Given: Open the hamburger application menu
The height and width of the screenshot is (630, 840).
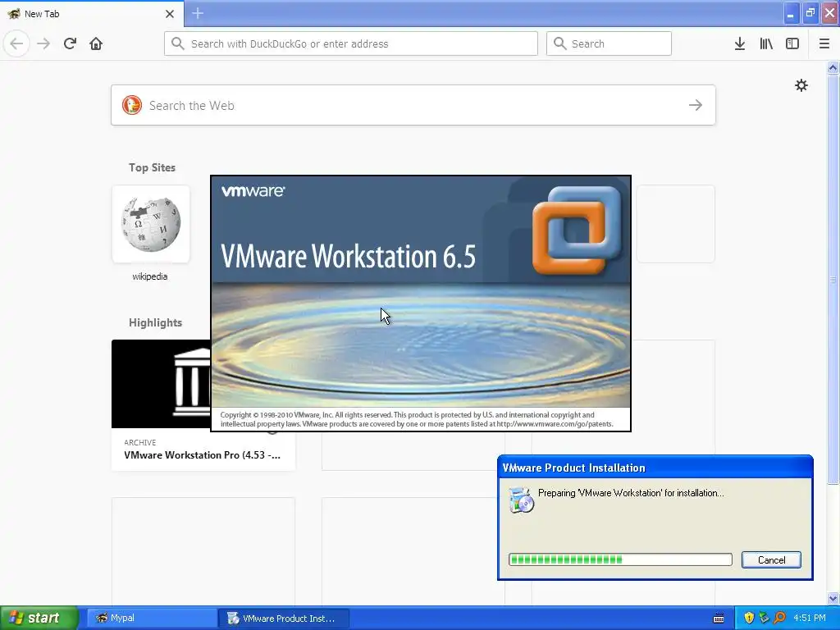Looking at the screenshot, I should pyautogui.click(x=824, y=43).
